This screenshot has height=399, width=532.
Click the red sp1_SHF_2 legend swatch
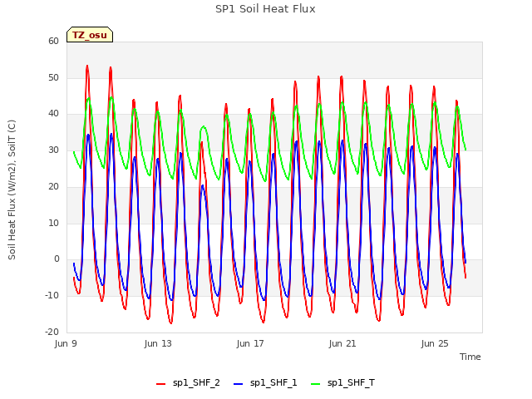point(160,384)
